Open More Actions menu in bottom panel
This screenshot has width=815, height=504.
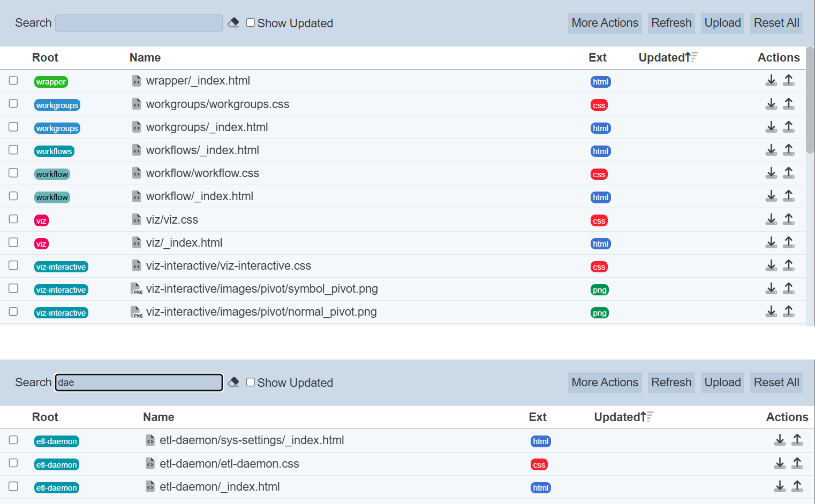coord(605,383)
